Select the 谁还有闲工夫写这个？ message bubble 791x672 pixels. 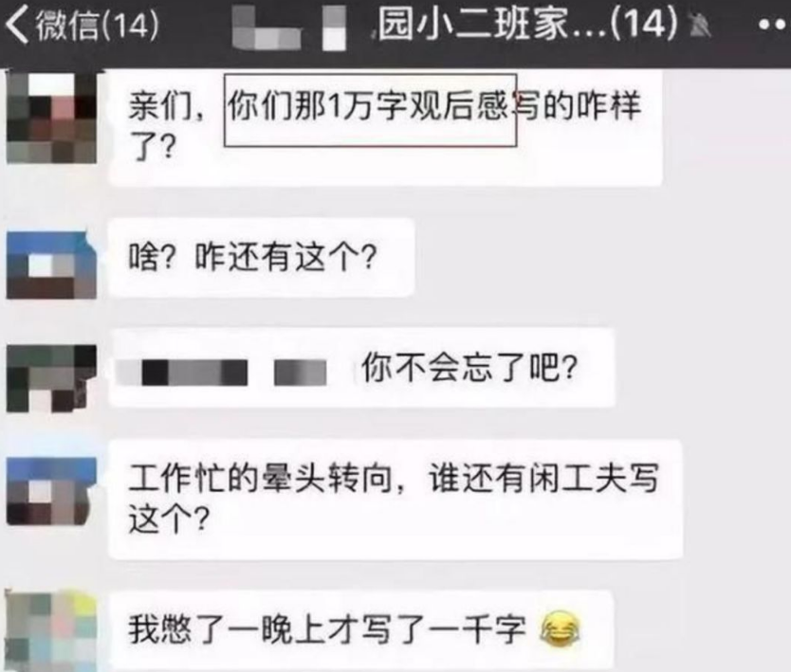tap(396, 499)
